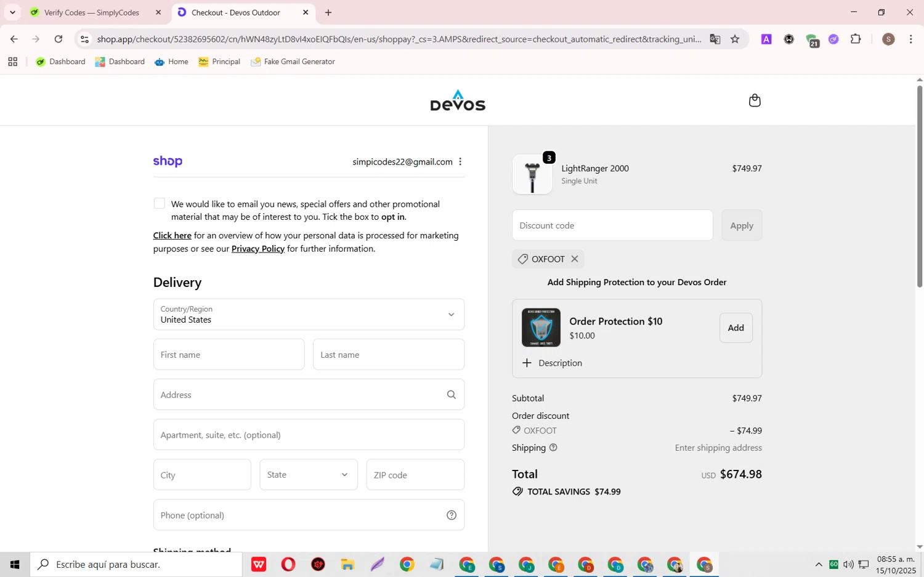The height and width of the screenshot is (577, 924).
Task: Open the first Dashboard bookmark
Action: point(60,62)
